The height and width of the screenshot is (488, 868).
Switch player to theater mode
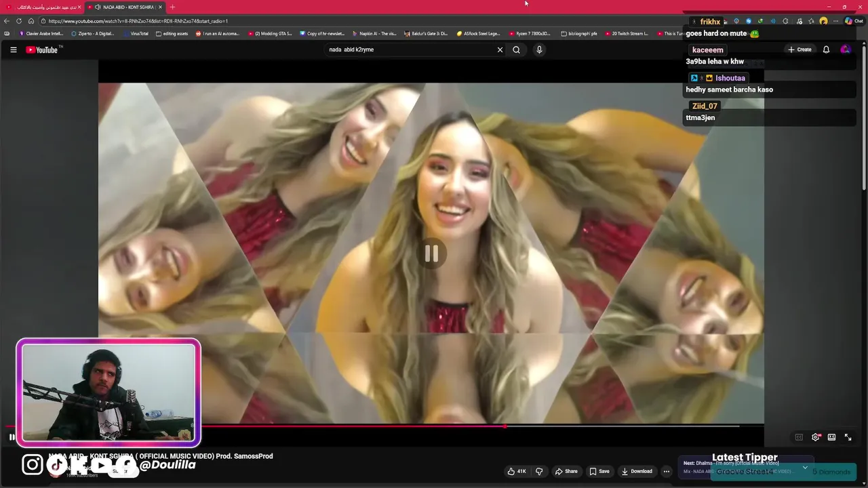coord(831,437)
